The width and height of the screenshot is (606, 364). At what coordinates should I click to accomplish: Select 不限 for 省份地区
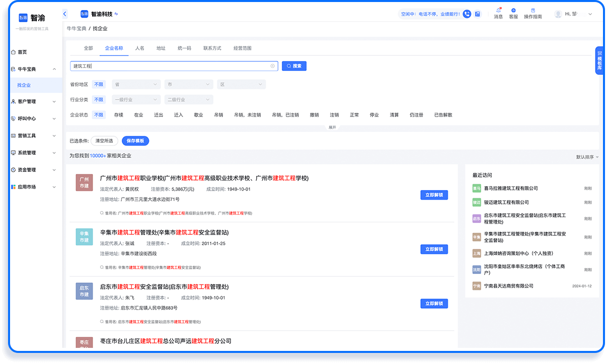[x=99, y=84]
